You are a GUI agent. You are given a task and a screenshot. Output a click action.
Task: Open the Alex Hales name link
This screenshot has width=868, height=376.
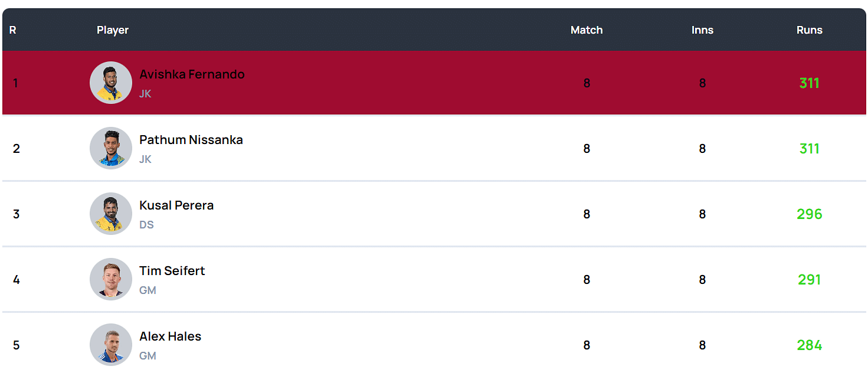pos(171,336)
